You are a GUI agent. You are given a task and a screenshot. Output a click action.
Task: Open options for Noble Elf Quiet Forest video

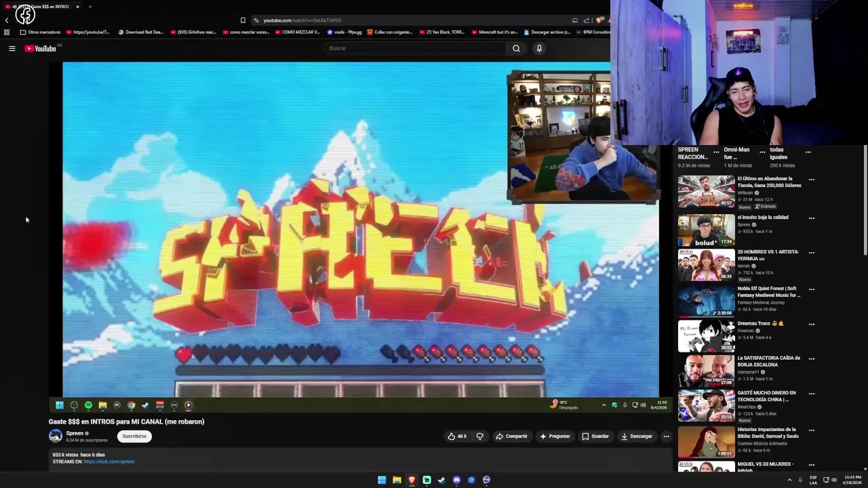coord(811,289)
